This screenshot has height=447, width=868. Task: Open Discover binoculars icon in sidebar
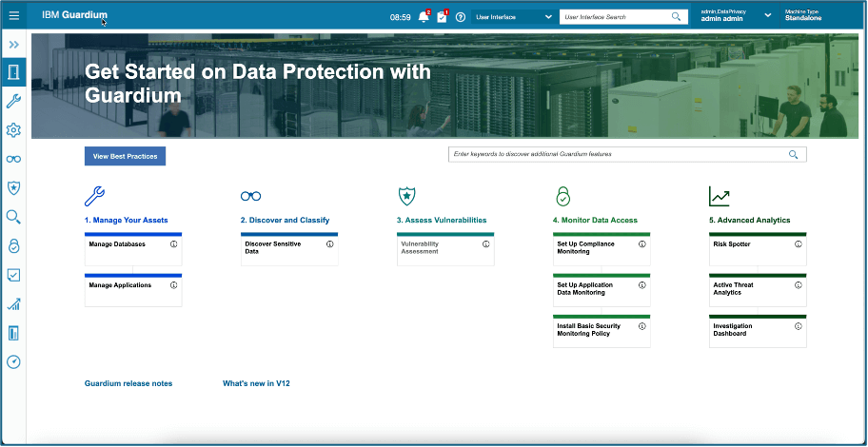(14, 160)
